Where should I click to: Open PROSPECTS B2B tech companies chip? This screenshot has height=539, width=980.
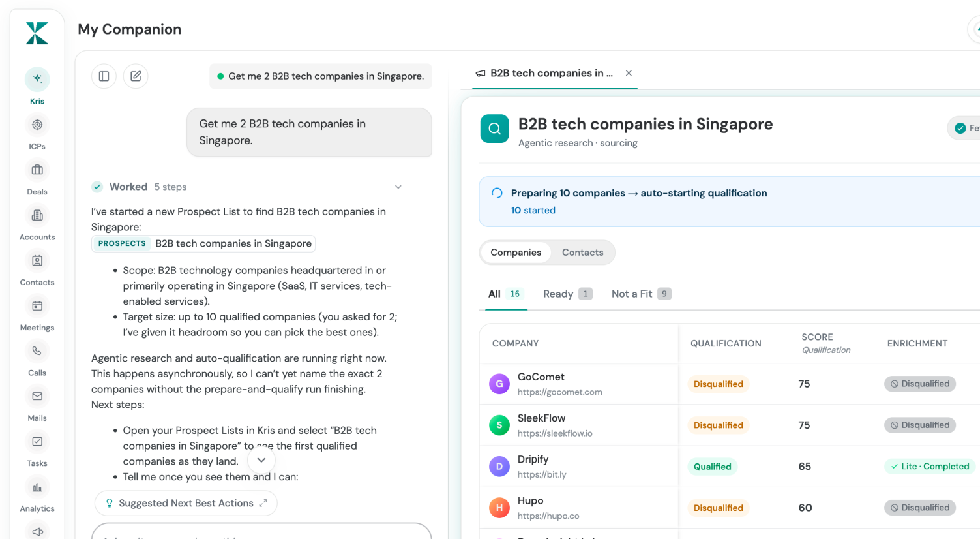click(x=203, y=243)
